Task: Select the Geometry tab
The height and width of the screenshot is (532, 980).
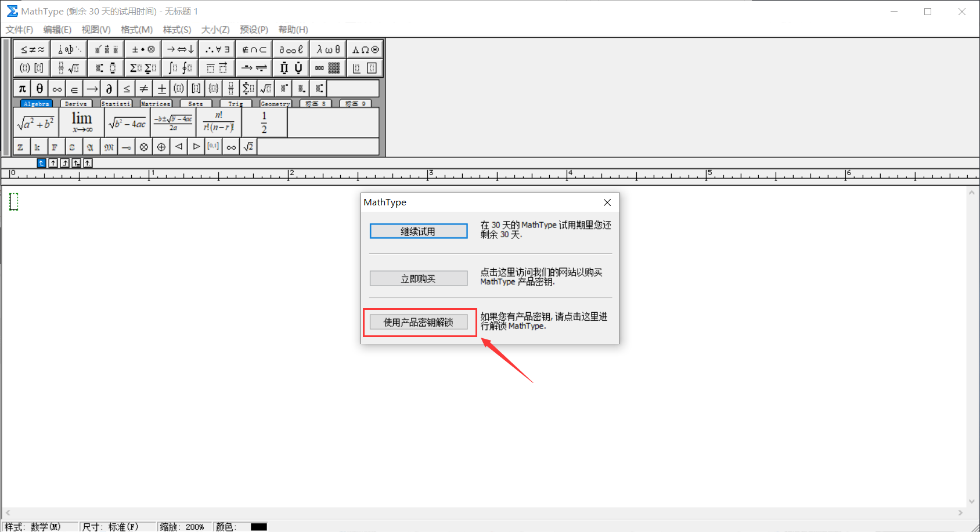Action: tap(275, 104)
